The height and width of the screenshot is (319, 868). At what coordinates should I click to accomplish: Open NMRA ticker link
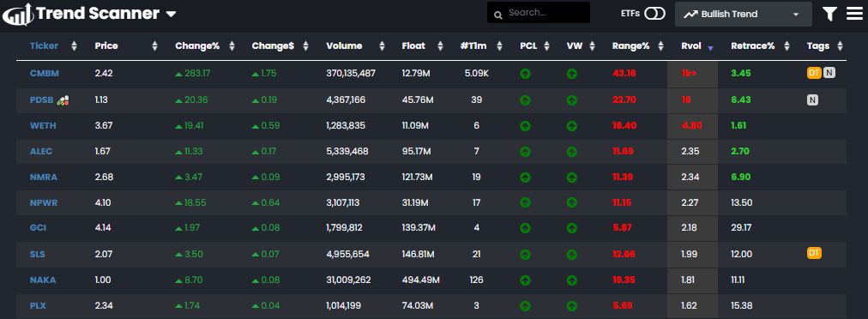(44, 178)
